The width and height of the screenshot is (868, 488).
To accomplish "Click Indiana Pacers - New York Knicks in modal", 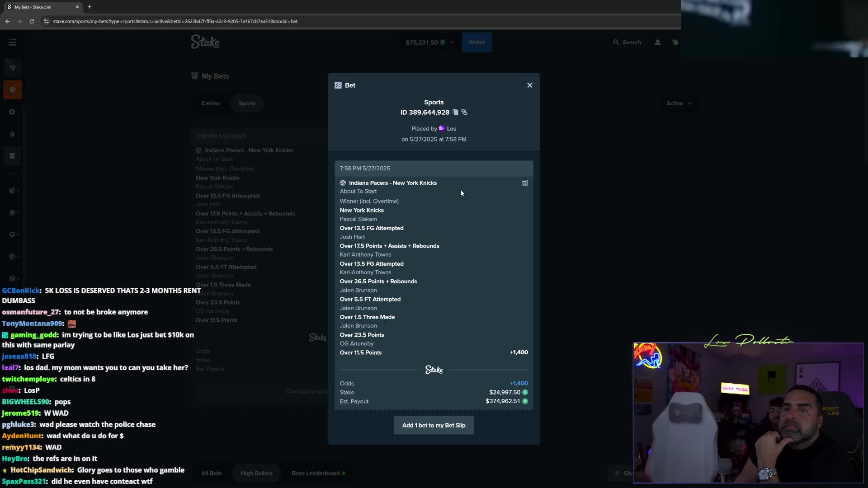I will [x=392, y=183].
